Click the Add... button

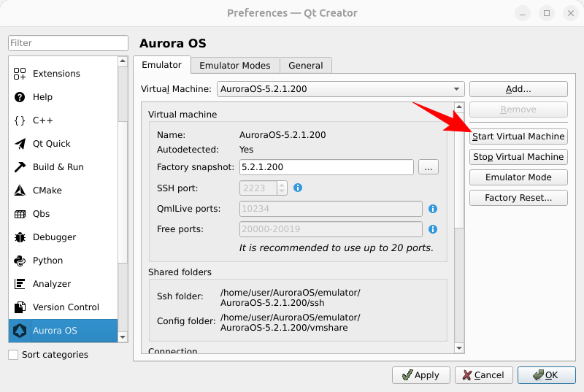(x=518, y=89)
